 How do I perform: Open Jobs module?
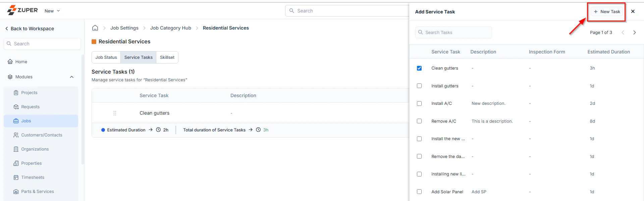41,121
